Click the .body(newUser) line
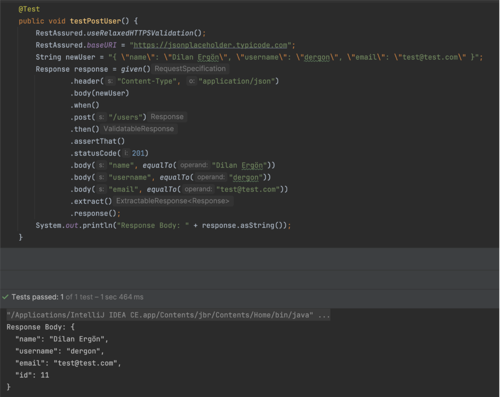Screen dimensions: 500x397 (99, 93)
